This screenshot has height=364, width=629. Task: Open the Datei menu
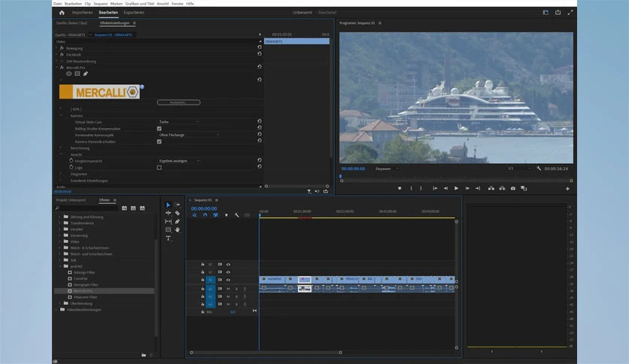coord(57,4)
